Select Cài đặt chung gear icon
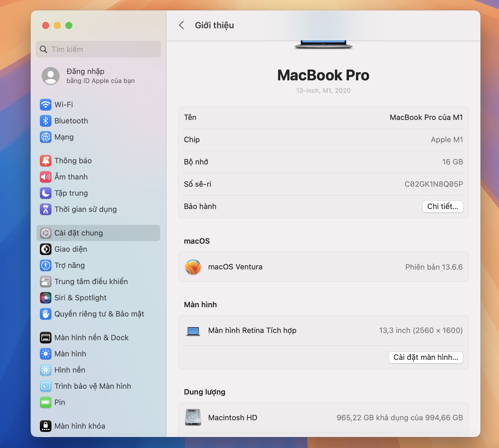 (46, 233)
